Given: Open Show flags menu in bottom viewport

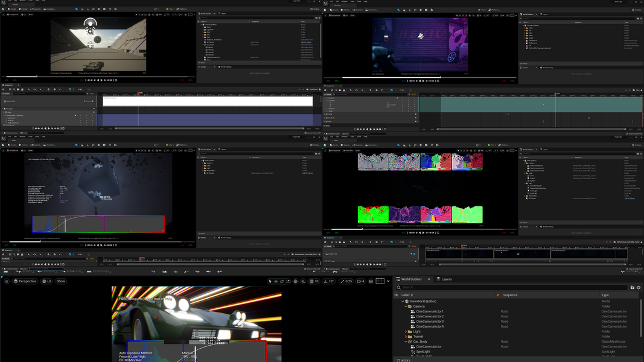Looking at the screenshot, I should (61, 281).
